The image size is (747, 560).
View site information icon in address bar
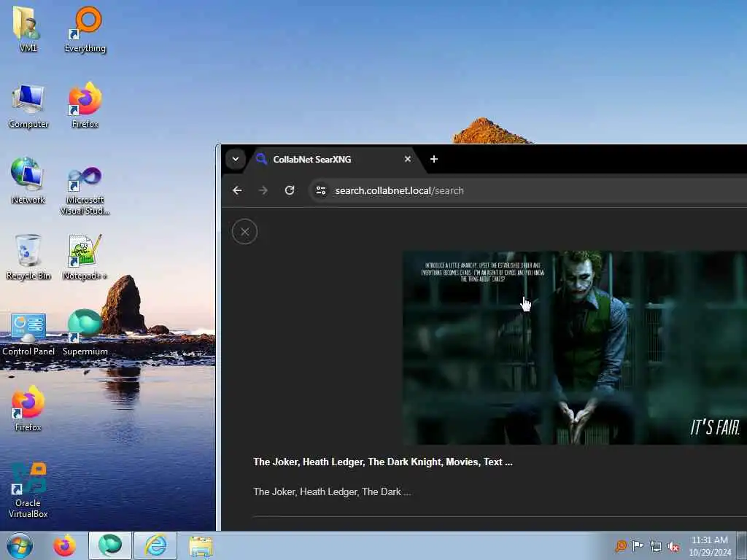point(321,190)
